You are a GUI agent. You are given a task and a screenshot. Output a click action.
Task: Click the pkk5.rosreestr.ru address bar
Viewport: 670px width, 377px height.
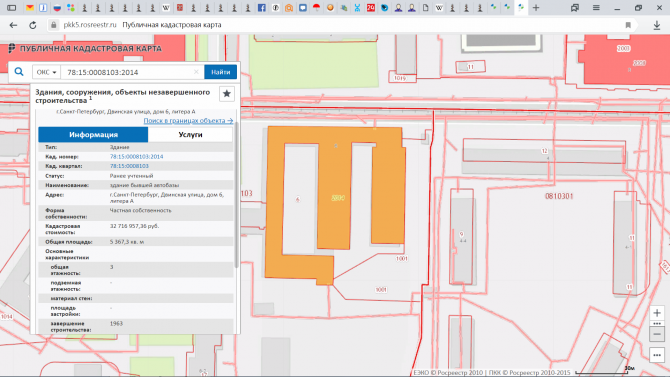pos(90,25)
